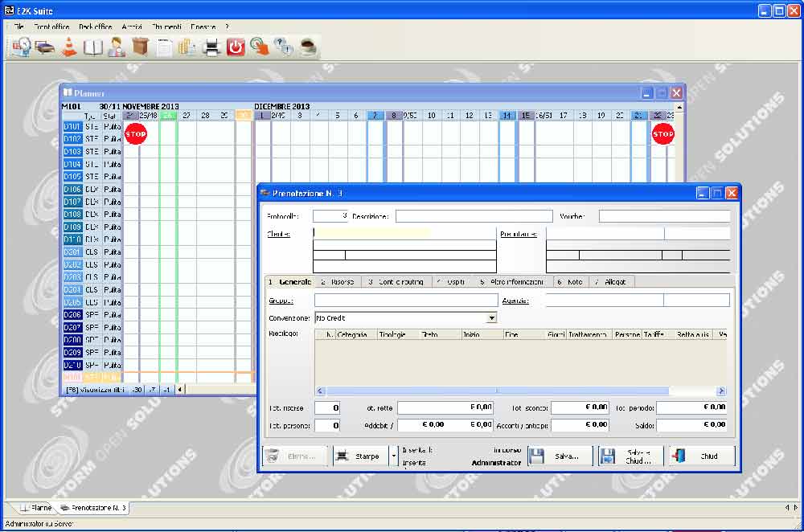Screen dimensions: 804x532
Task: Click the bed icon in the toolbar
Action: [x=45, y=47]
